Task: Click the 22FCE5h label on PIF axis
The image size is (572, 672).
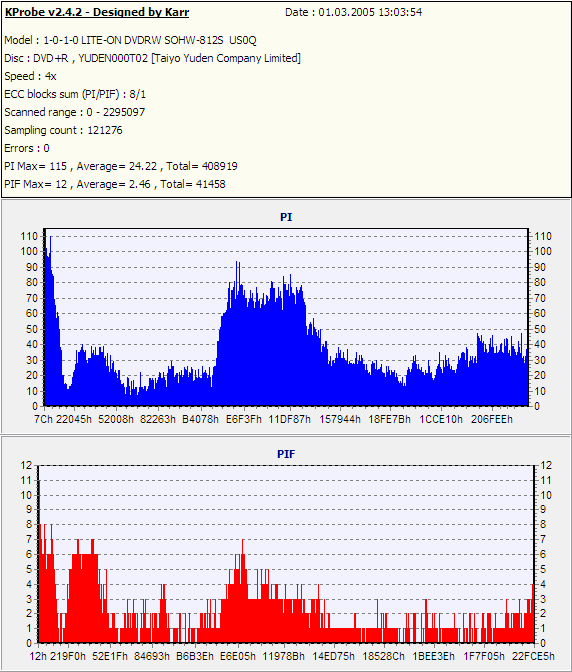Action: (x=533, y=656)
